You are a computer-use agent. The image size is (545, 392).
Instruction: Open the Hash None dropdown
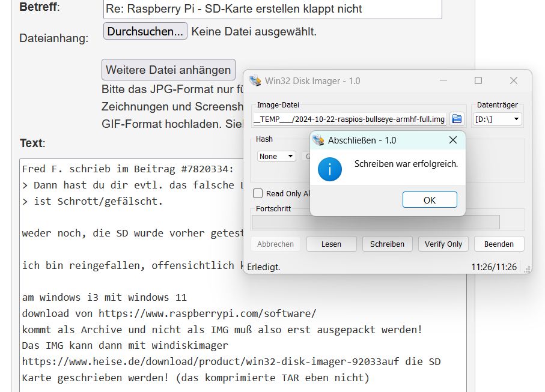pos(276,156)
